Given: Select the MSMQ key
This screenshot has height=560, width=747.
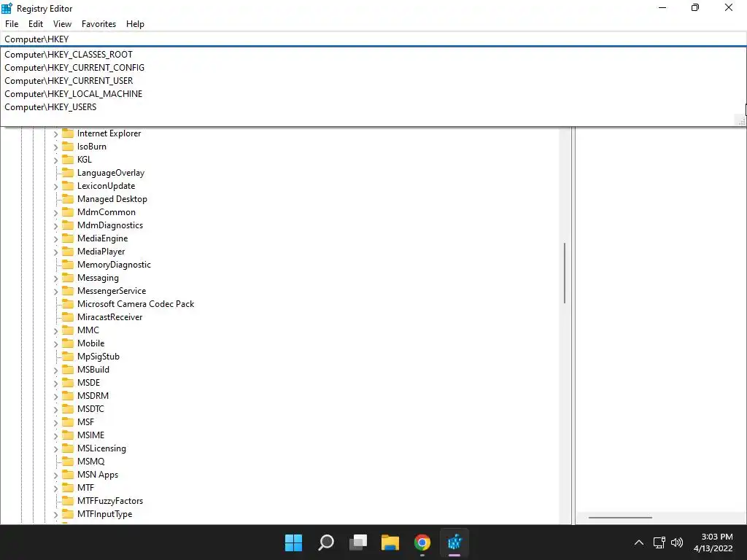Looking at the screenshot, I should pos(90,462).
